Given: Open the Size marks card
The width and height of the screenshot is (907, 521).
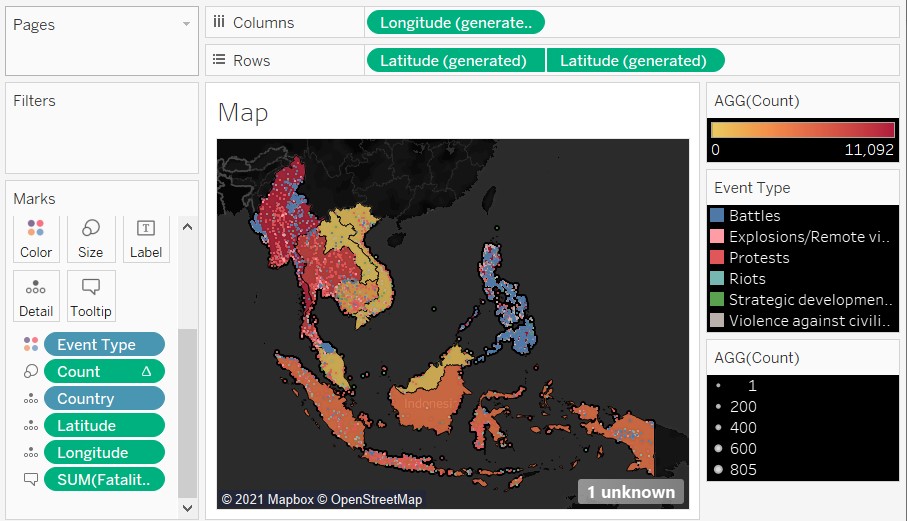Looking at the screenshot, I should point(90,238).
